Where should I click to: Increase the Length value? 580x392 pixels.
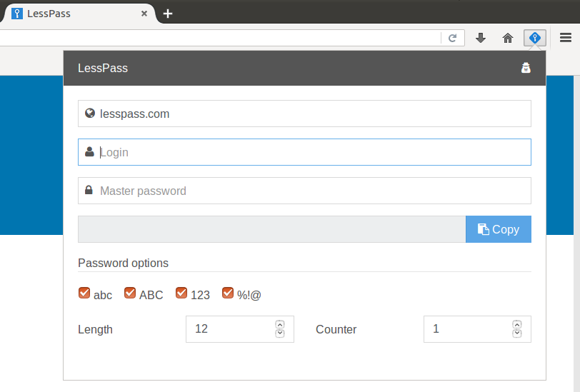[280, 325]
